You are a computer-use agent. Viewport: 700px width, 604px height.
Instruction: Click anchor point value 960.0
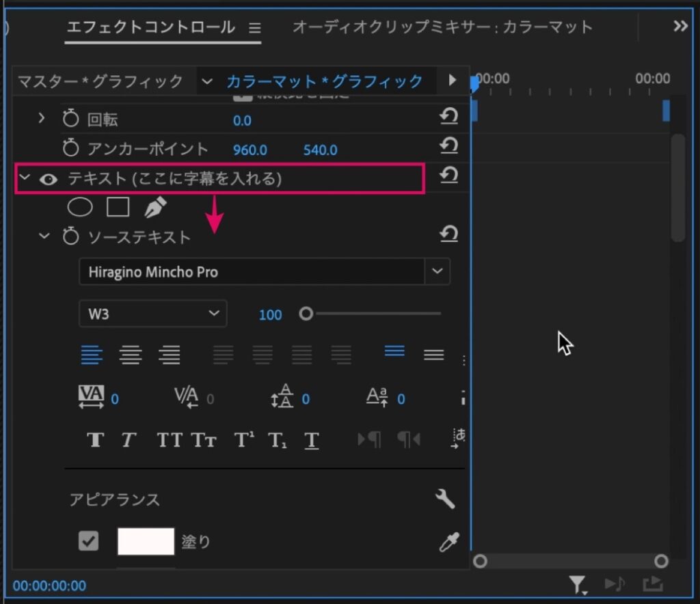click(x=250, y=150)
